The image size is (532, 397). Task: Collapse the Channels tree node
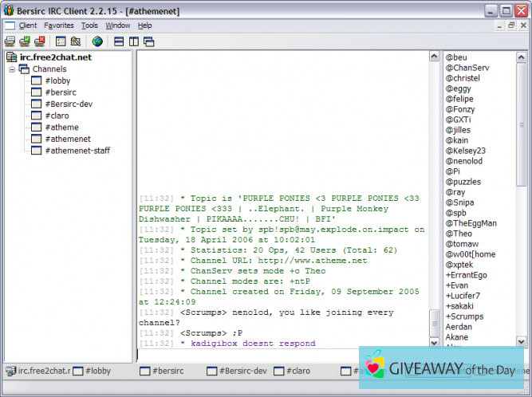(x=12, y=69)
